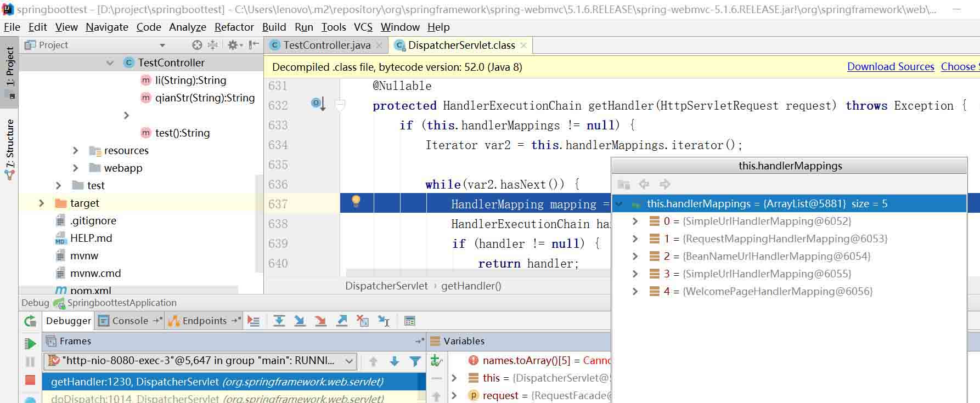Click the set-as-root icon in the handlerMappings popup
The image size is (980, 403).
pyautogui.click(x=623, y=184)
